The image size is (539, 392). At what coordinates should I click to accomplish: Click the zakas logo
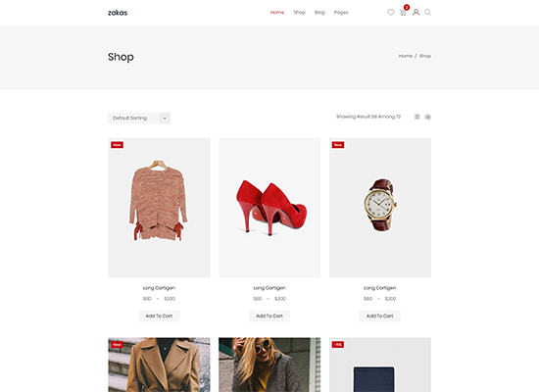(x=118, y=13)
